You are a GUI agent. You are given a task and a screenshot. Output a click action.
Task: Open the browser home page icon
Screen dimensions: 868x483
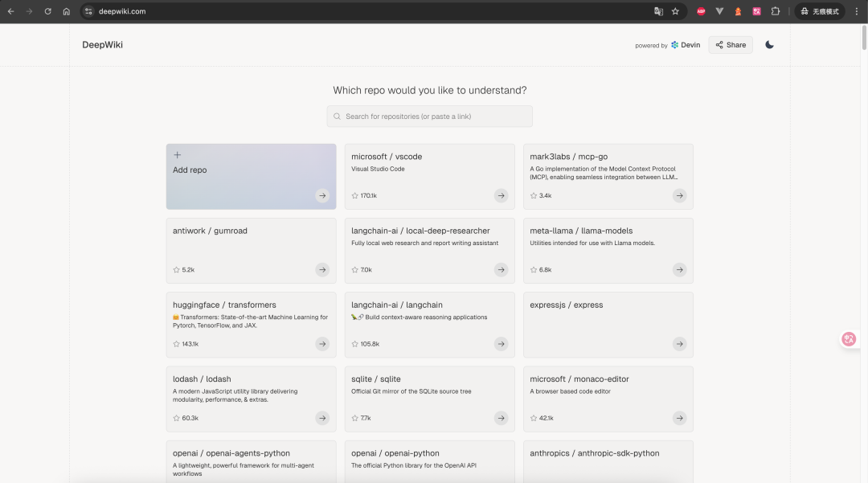67,11
